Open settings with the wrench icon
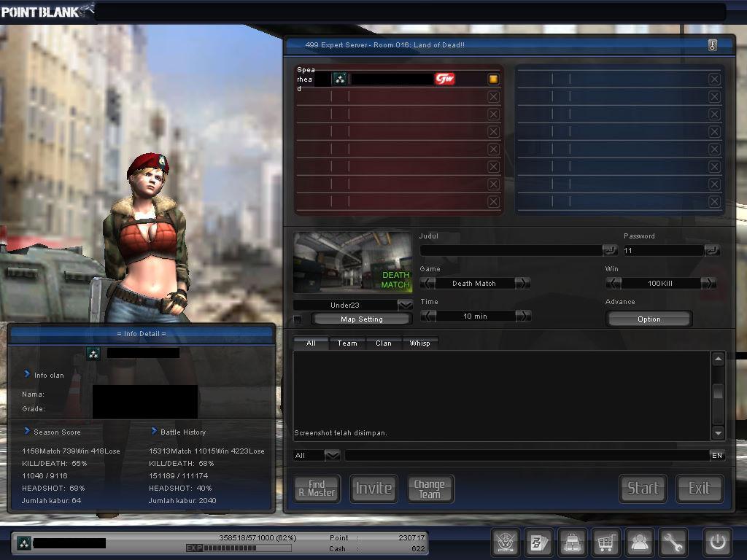The image size is (747, 560). pyautogui.click(x=673, y=542)
